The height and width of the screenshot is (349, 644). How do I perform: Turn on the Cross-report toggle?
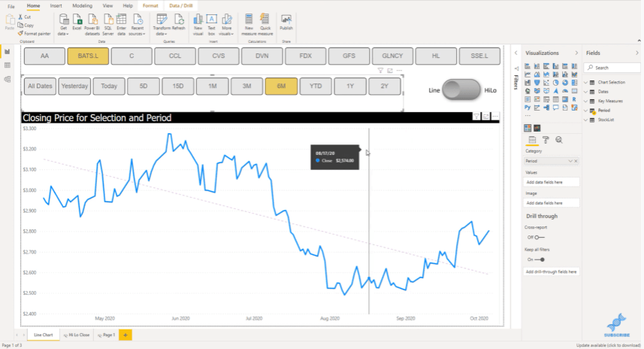540,237
